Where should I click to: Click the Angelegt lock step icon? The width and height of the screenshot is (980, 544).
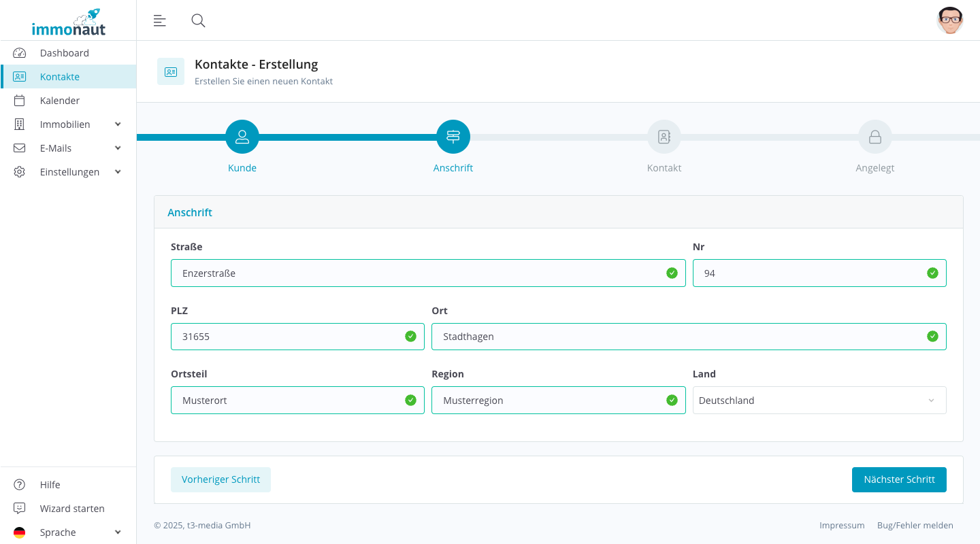(x=875, y=137)
